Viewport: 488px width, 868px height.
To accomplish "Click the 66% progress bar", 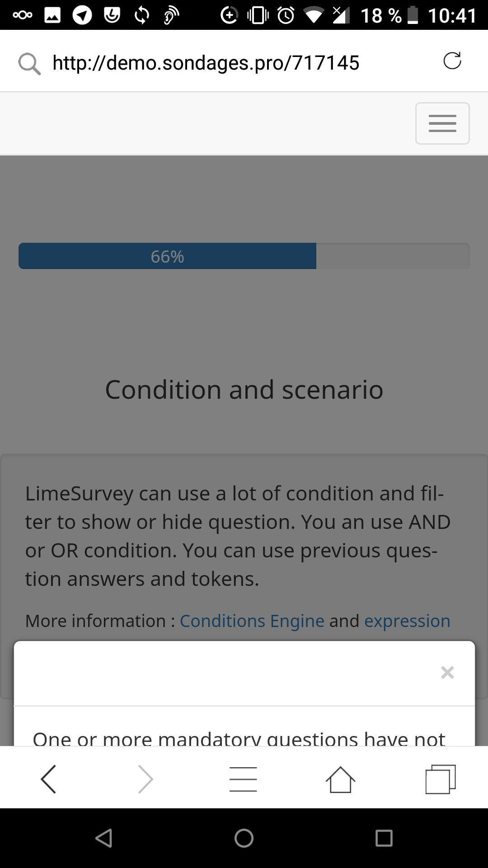I will click(244, 256).
